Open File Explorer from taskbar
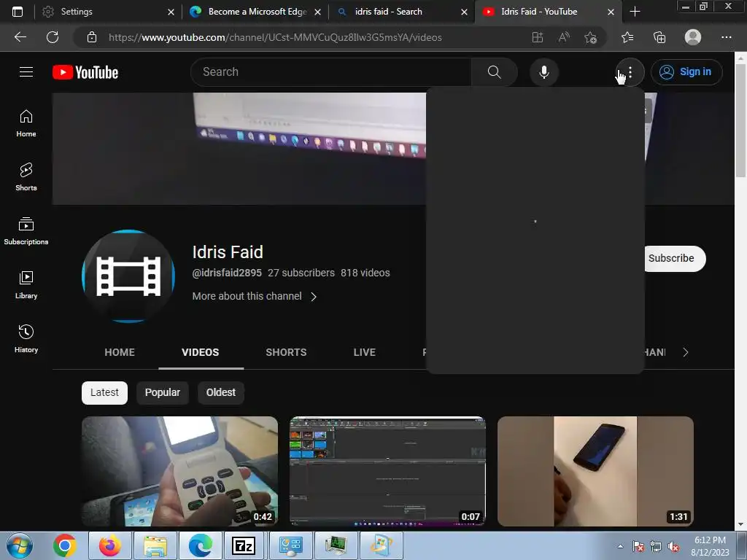 (x=155, y=545)
